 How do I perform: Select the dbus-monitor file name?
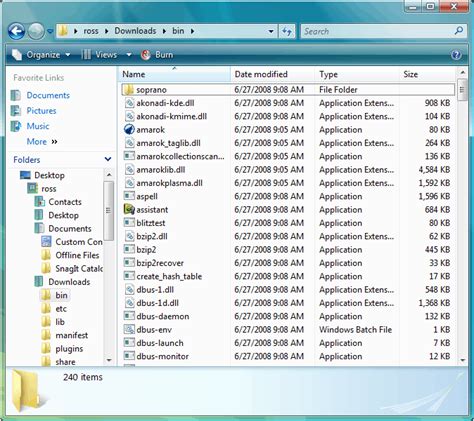(162, 356)
